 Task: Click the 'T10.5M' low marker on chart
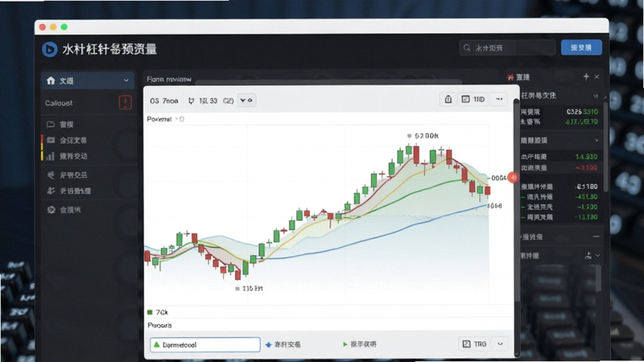250,289
